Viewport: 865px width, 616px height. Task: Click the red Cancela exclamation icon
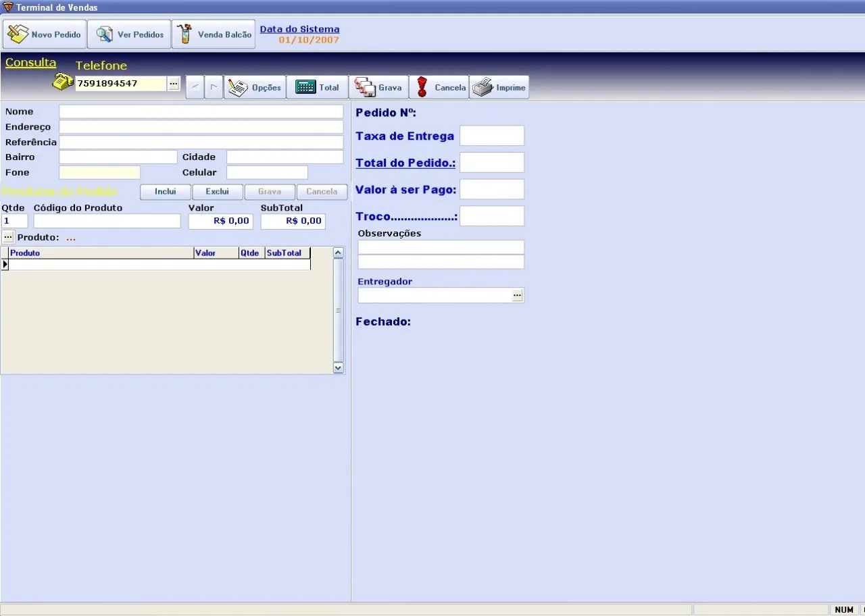click(x=422, y=87)
